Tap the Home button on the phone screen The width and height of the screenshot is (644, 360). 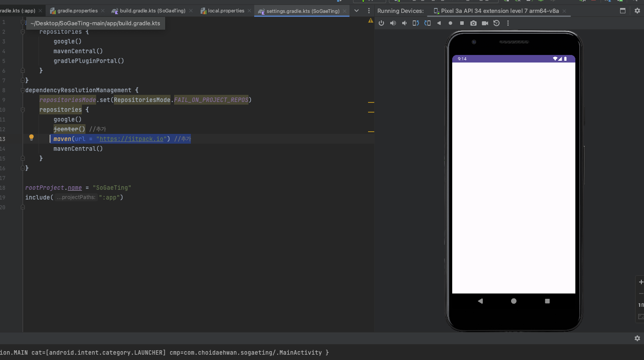tap(514, 301)
